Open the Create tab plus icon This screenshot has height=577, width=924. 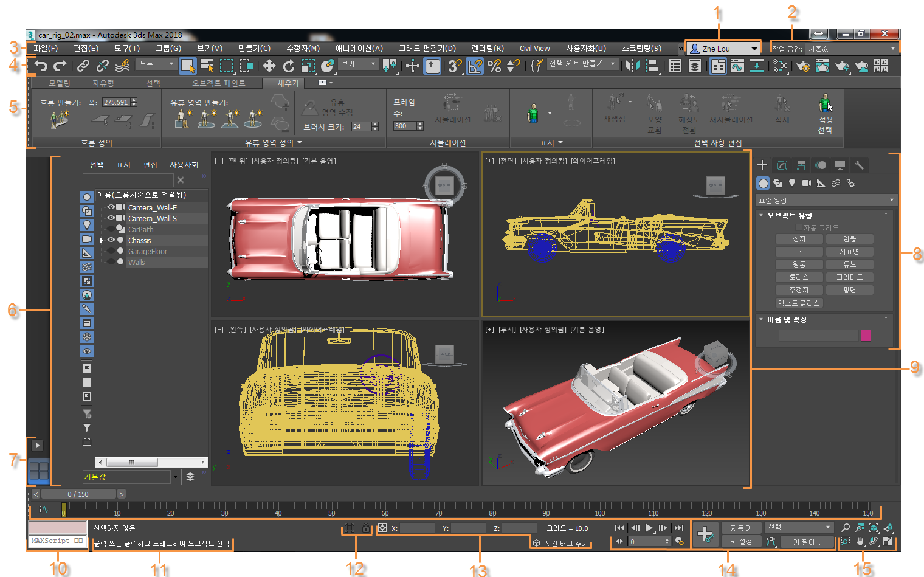(x=762, y=165)
